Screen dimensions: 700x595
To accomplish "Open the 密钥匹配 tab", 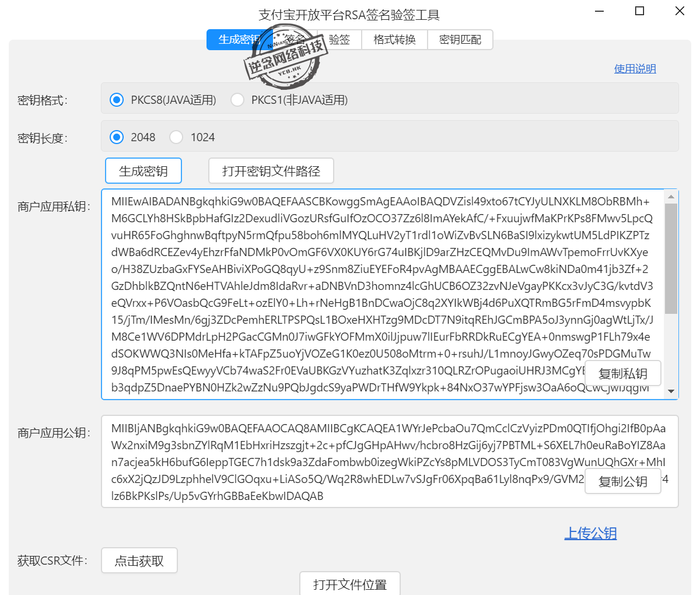I will (x=460, y=40).
